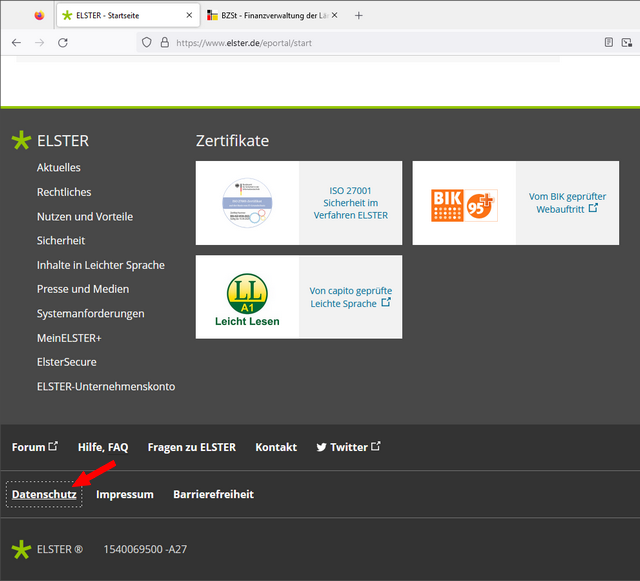
Task: Close the ELSTER - Startseite tab
Action: click(x=189, y=16)
